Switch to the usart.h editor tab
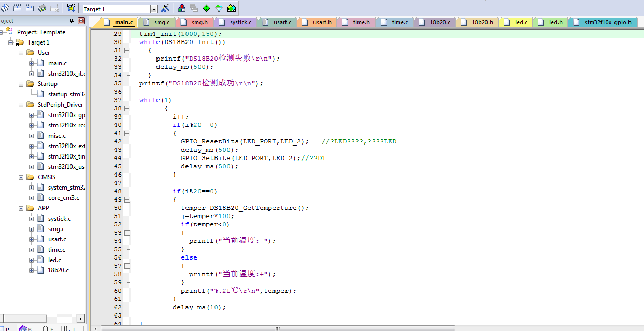This screenshot has height=331, width=644. (x=318, y=22)
